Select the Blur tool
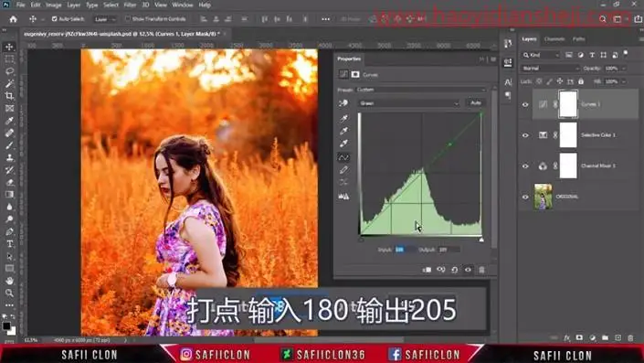This screenshot has height=363, width=644. point(9,207)
